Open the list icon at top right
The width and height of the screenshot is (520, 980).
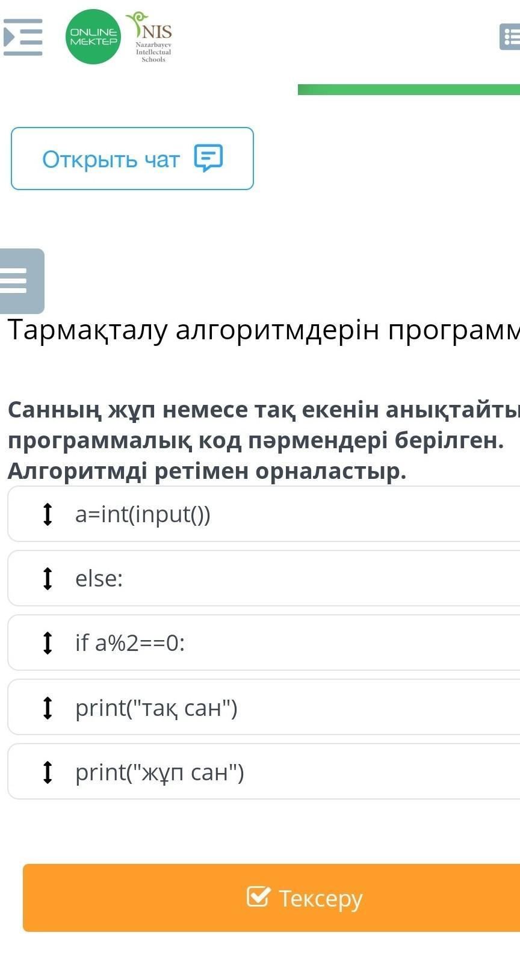click(510, 37)
